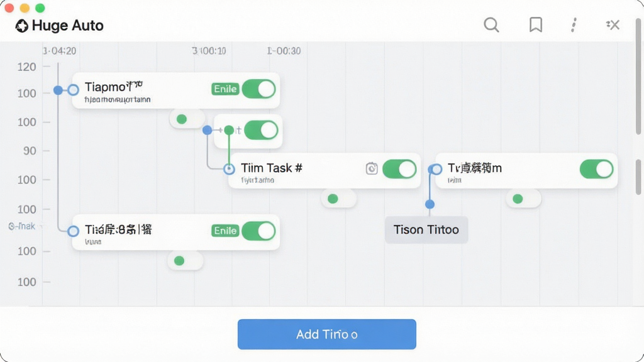Click the "120" axis value
Screen dimensions: 644x362
click(26, 67)
